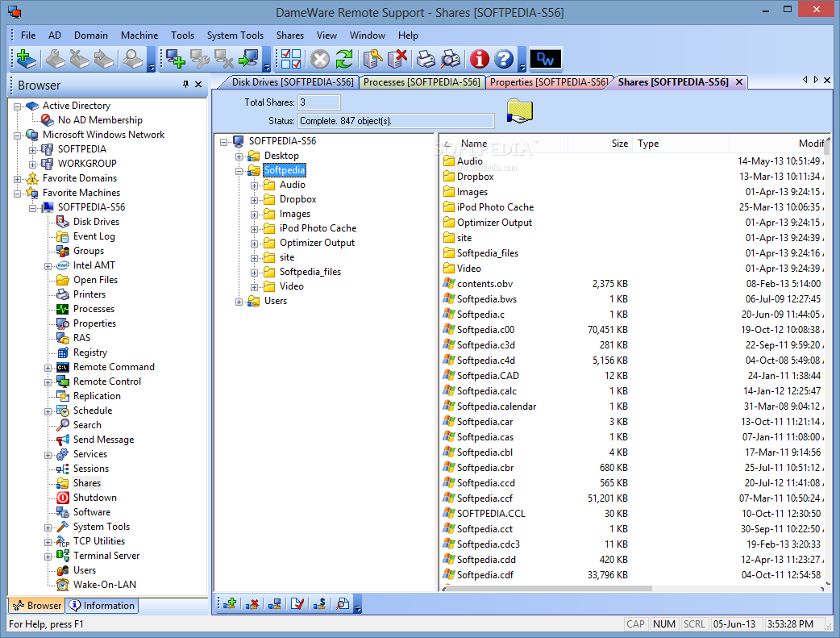Expand the WORKGROUP node
The image size is (840, 638).
click(33, 164)
